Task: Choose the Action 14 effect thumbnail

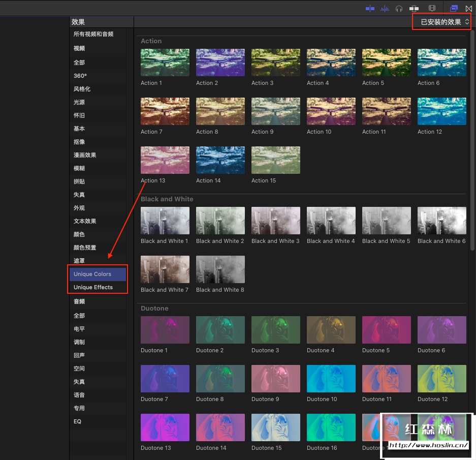Action: point(220,160)
